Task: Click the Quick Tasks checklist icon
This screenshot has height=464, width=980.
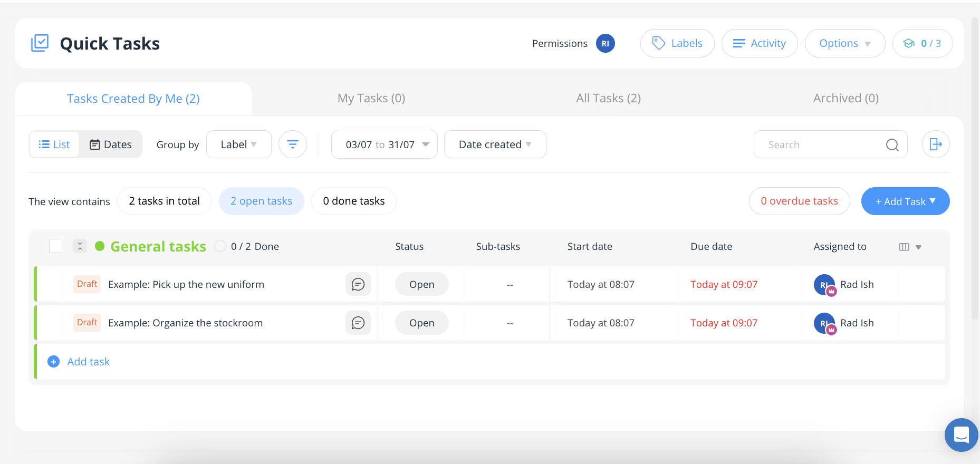Action: point(40,43)
